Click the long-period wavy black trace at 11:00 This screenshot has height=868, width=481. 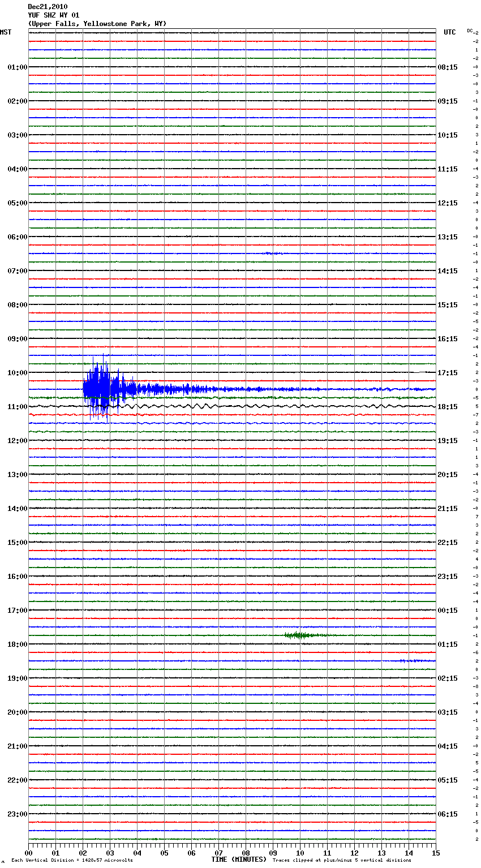[x=232, y=406]
